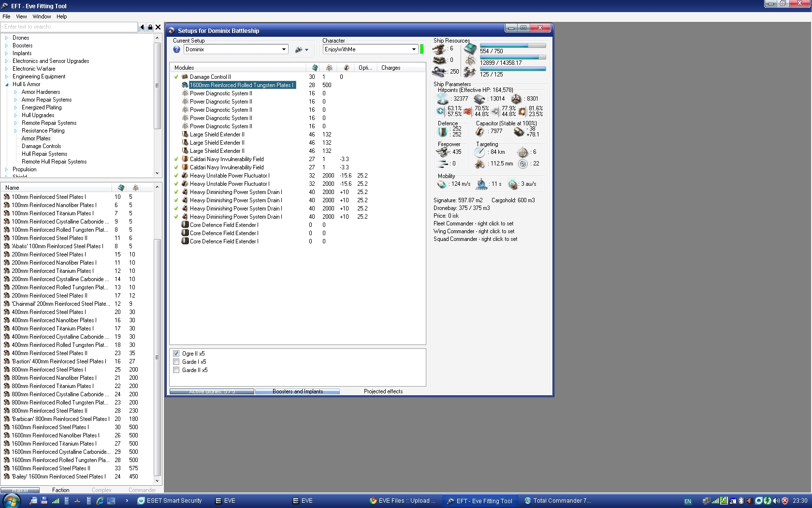Viewport: 812px width, 508px height.
Task: Click the armor hitpoints icon showing 13014
Action: pyautogui.click(x=479, y=99)
